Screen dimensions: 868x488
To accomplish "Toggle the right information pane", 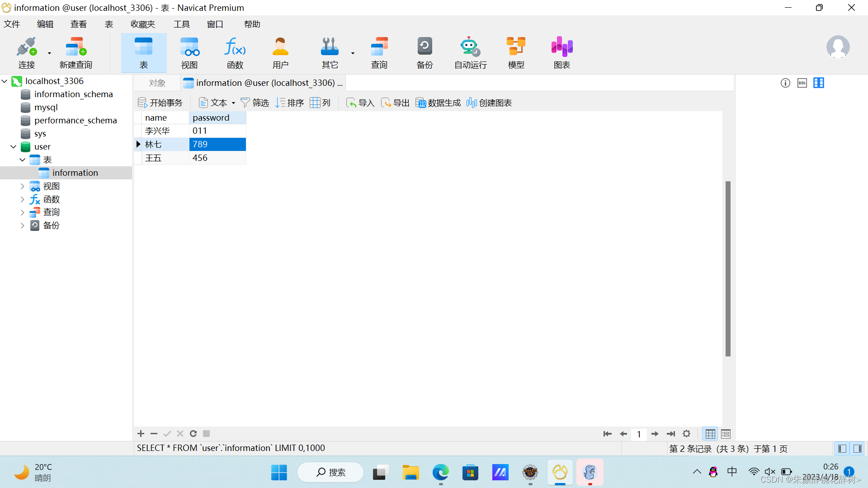I will [x=857, y=449].
